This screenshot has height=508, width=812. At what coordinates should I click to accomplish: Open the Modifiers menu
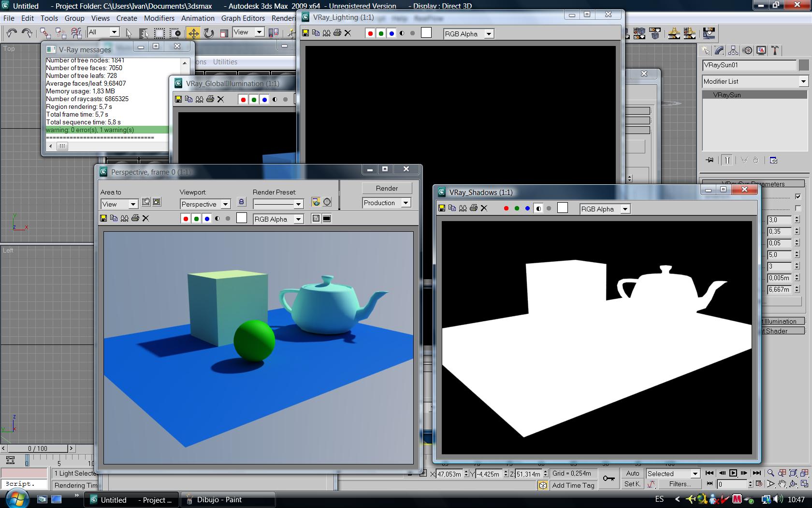[x=159, y=18]
